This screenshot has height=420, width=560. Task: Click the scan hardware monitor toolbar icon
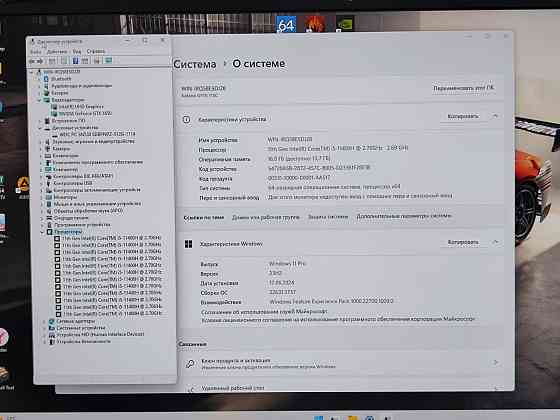coord(108,60)
